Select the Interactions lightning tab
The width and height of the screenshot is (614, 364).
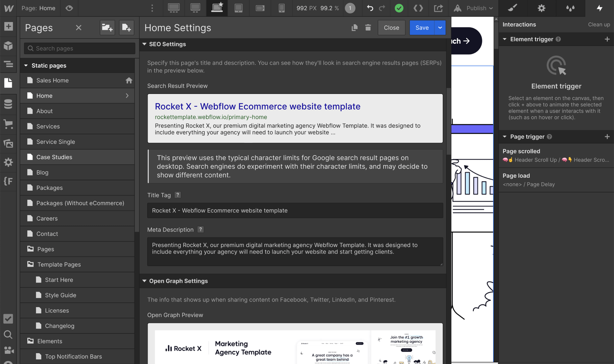(600, 8)
